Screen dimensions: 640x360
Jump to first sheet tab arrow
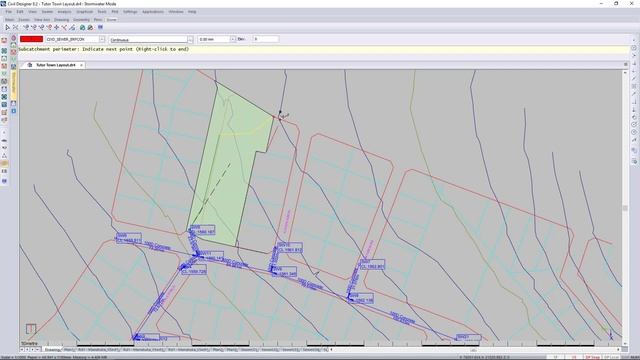22,350
